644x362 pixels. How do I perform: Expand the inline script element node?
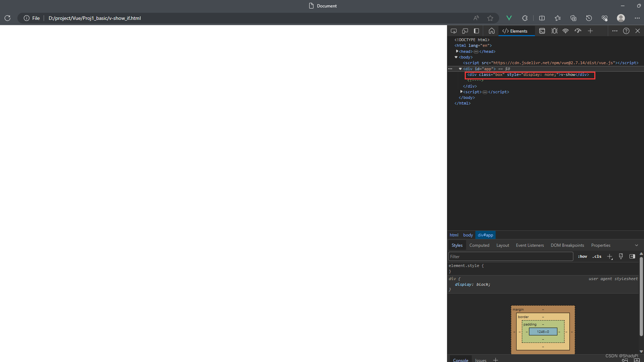tap(461, 92)
